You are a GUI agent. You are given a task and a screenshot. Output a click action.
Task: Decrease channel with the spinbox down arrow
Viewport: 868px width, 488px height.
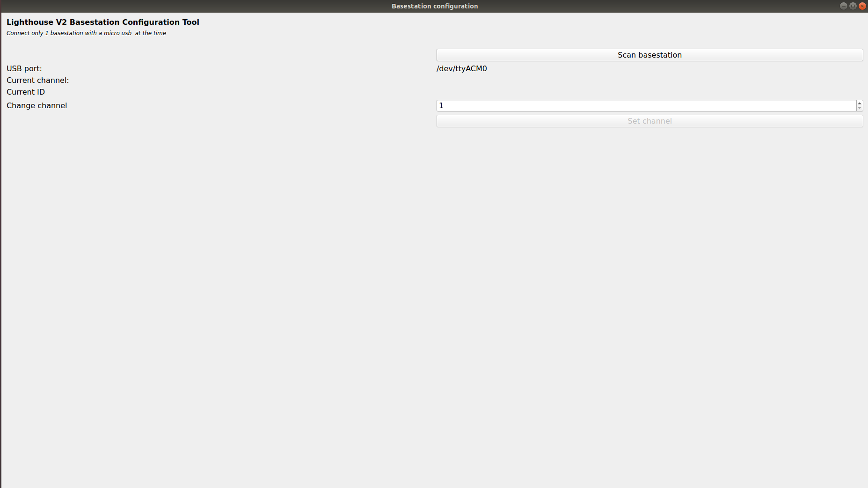coord(860,108)
